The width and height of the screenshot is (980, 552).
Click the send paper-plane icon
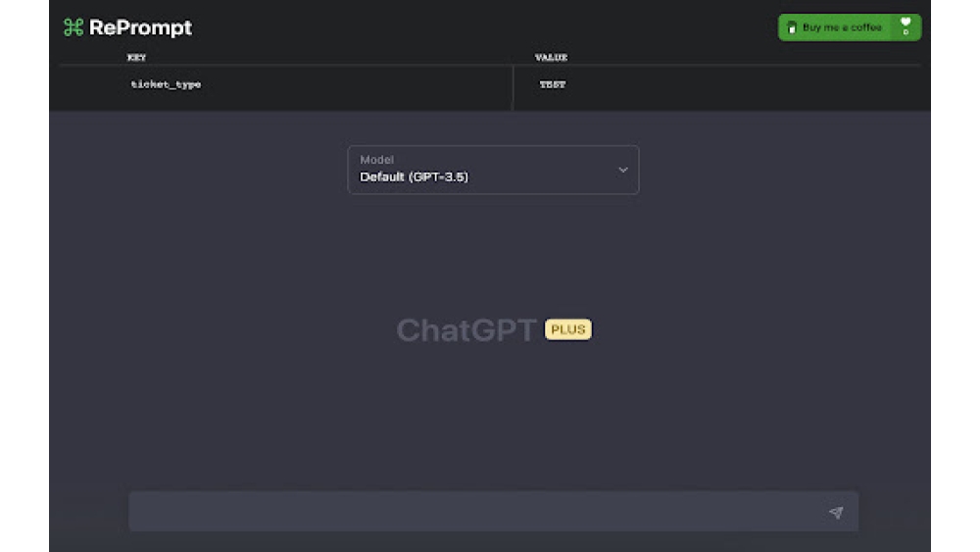(x=836, y=513)
